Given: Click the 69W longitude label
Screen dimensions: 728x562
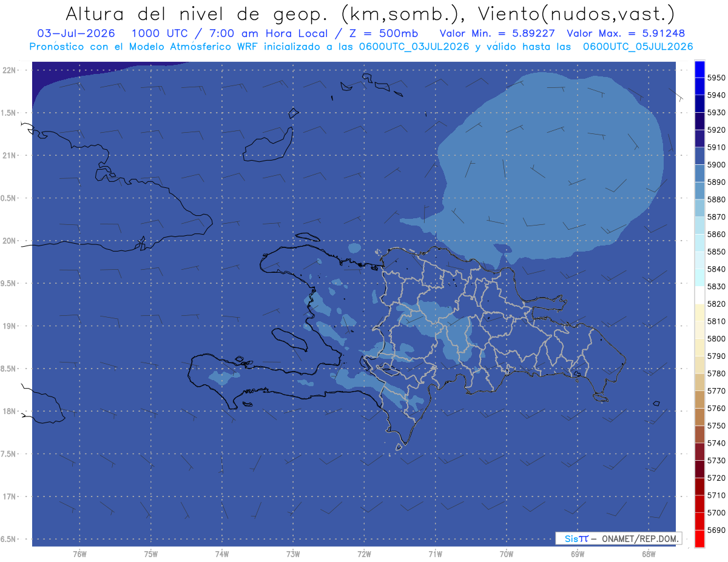Looking at the screenshot, I should pos(578,554).
